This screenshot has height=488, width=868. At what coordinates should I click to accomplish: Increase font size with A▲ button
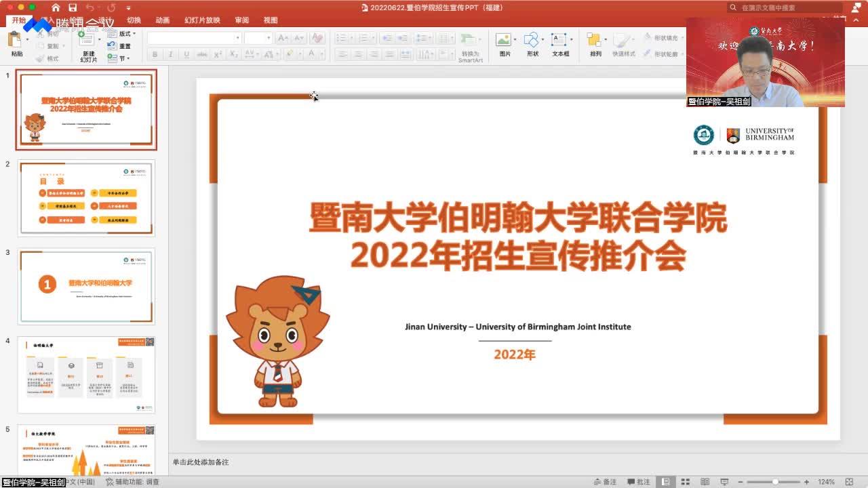pyautogui.click(x=283, y=38)
